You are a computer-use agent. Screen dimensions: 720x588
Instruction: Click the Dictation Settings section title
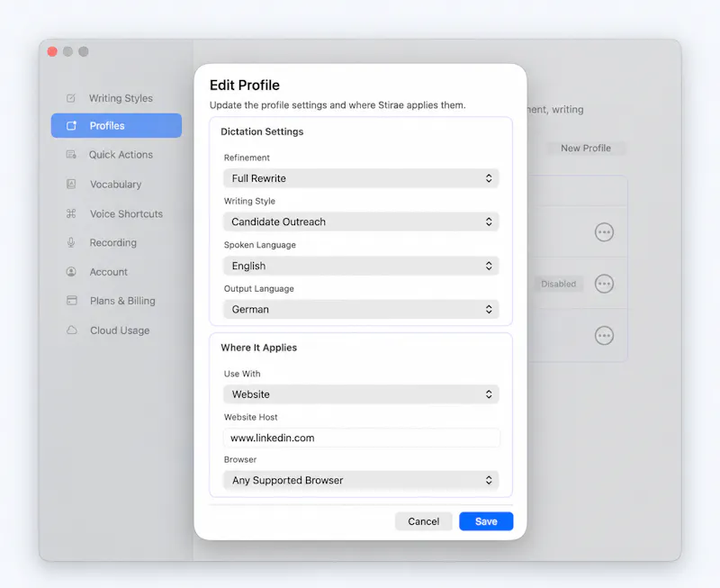coord(262,131)
